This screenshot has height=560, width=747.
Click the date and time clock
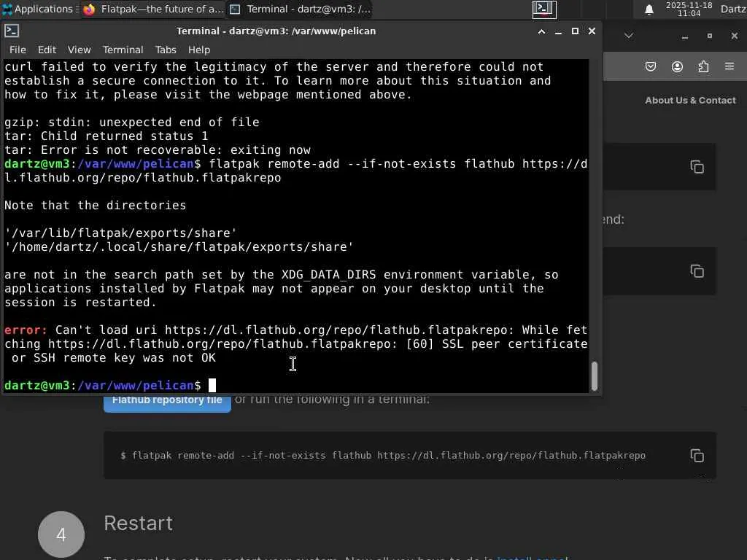[689, 9]
